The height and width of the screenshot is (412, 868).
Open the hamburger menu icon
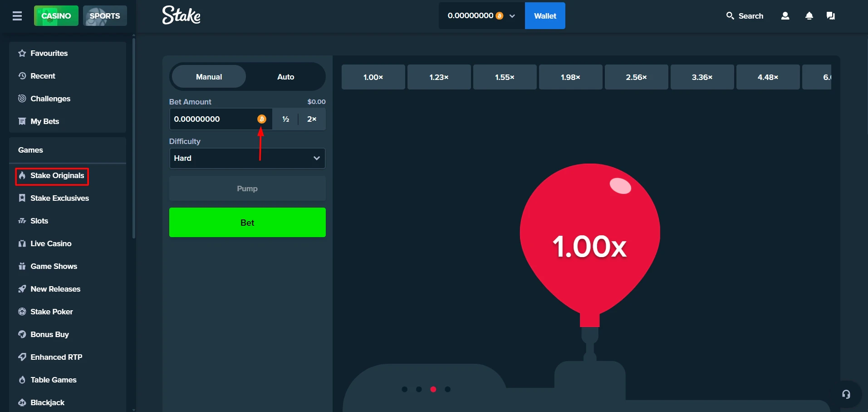(x=17, y=16)
